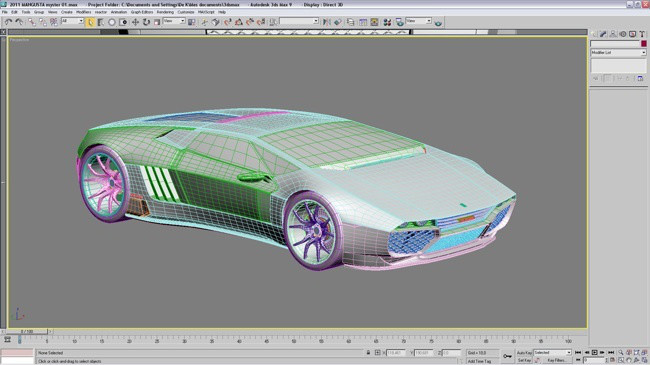The image size is (650, 365).
Task: Switch to the Utilities (hammer) panel tab
Action: point(642,34)
